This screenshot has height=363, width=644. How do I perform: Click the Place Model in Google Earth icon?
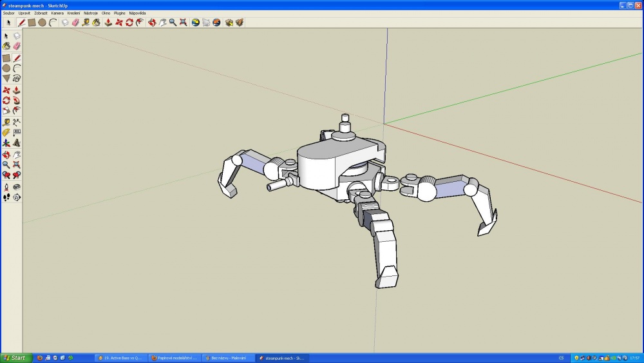pos(216,23)
